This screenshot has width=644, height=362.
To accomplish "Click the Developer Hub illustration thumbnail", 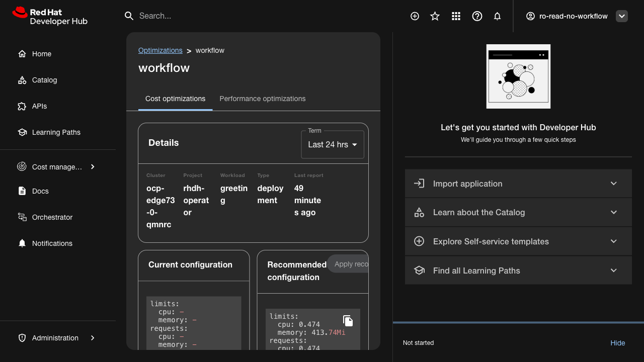I will [518, 76].
